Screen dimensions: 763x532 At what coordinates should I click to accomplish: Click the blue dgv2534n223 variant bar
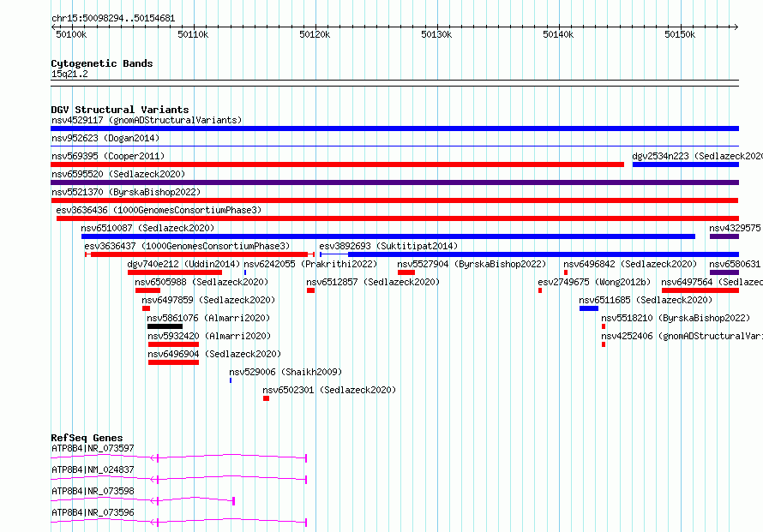686,164
